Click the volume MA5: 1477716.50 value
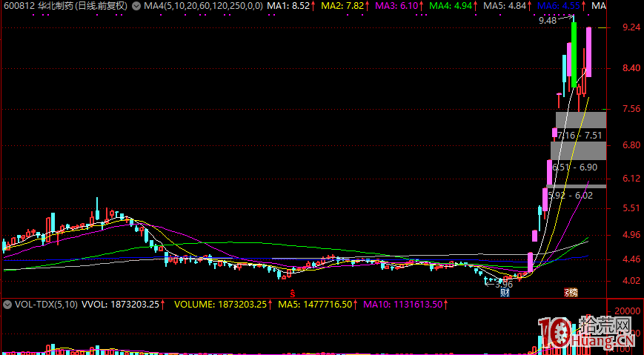 (x=315, y=305)
